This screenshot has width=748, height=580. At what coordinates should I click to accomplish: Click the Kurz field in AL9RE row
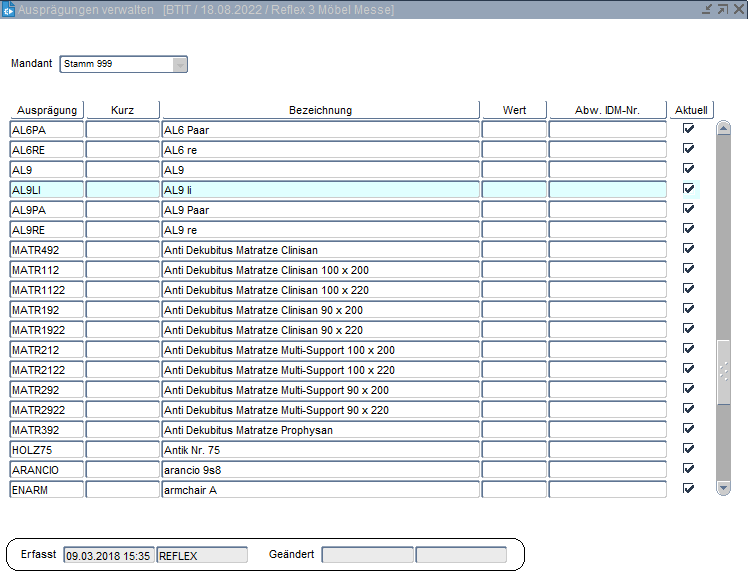point(122,230)
